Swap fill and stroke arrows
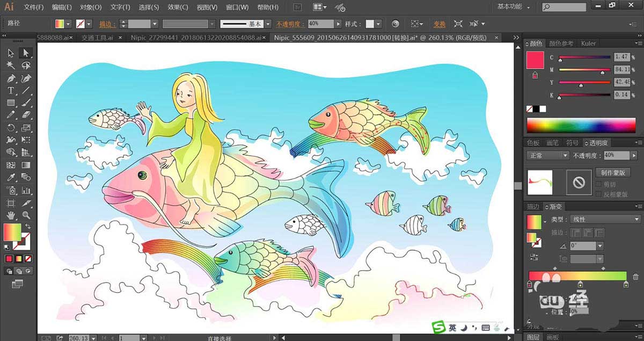The image size is (644, 341). (28, 226)
